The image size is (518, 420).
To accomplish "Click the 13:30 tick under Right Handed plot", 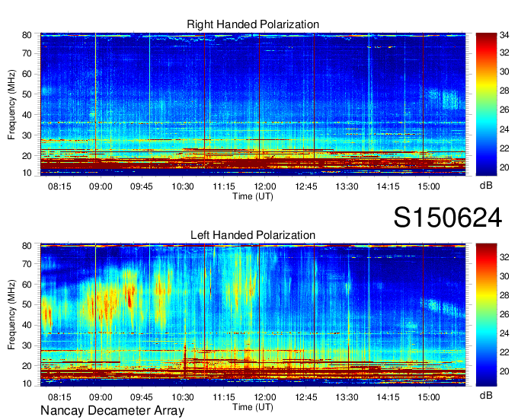I will [347, 186].
